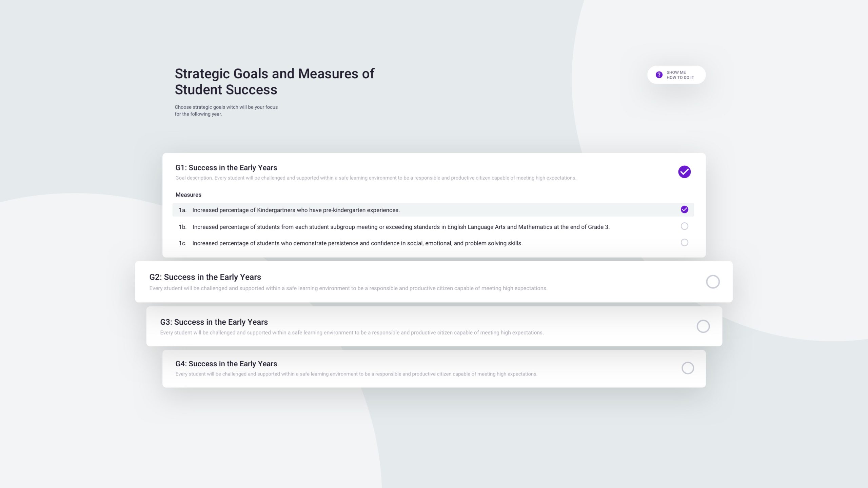Select the G3 goal radio circle
This screenshot has width=868, height=488.
coord(703,326)
